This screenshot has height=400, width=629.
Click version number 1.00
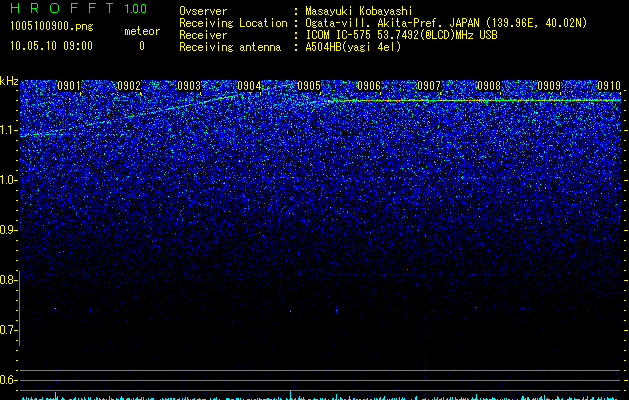(x=136, y=9)
